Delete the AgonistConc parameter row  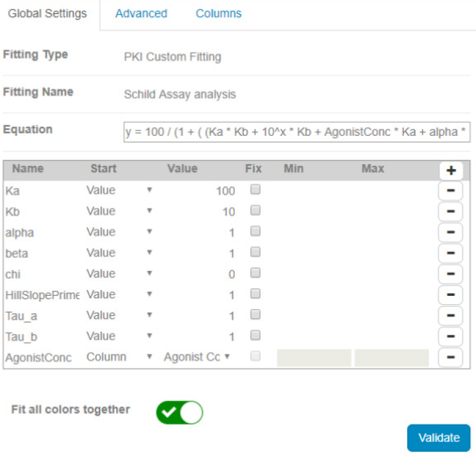[x=450, y=357]
